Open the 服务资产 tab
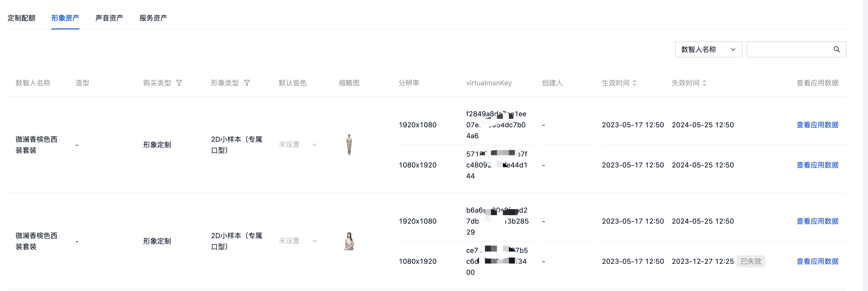This screenshot has width=868, height=291. point(153,18)
